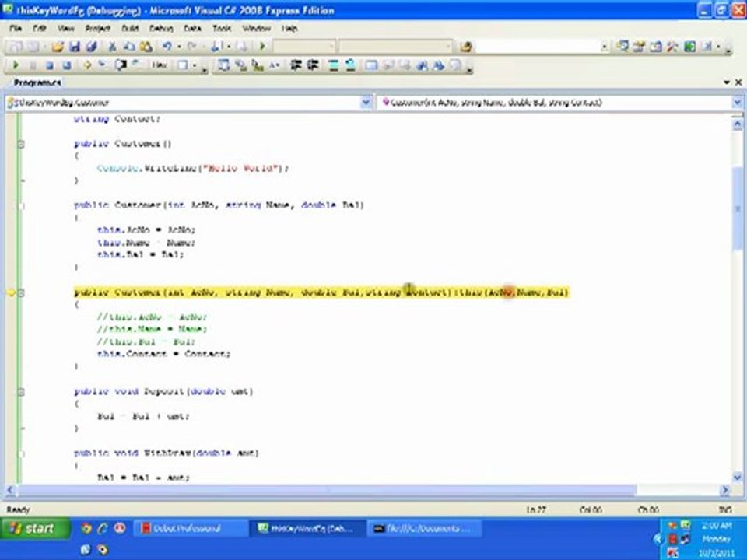Click the editor scroll-down arrow
The height and width of the screenshot is (560, 747).
pyautogui.click(x=737, y=477)
